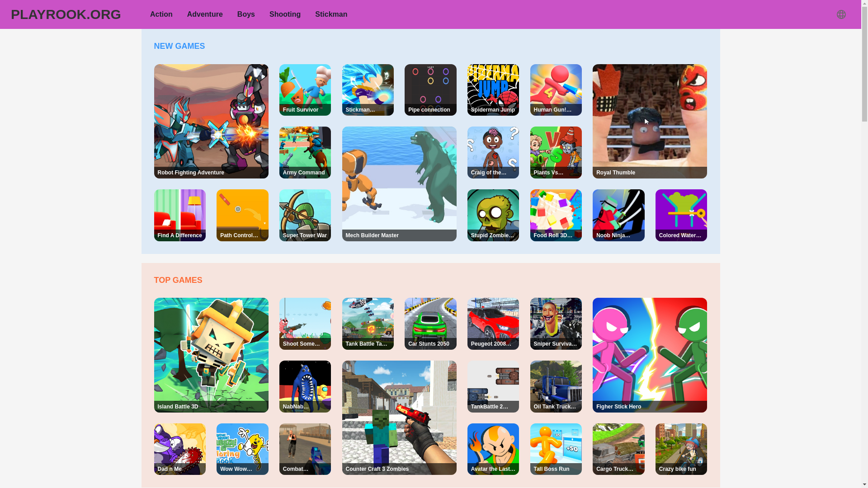
Task: Launch Tall Boss Run game
Action: pyautogui.click(x=556, y=449)
